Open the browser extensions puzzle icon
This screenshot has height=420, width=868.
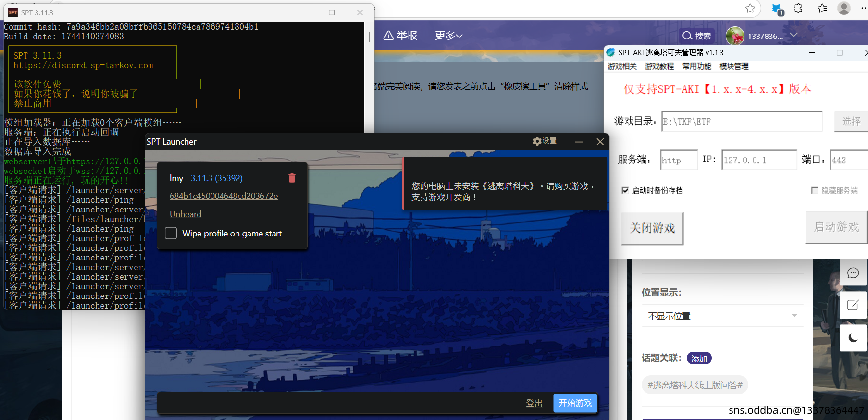click(x=798, y=8)
